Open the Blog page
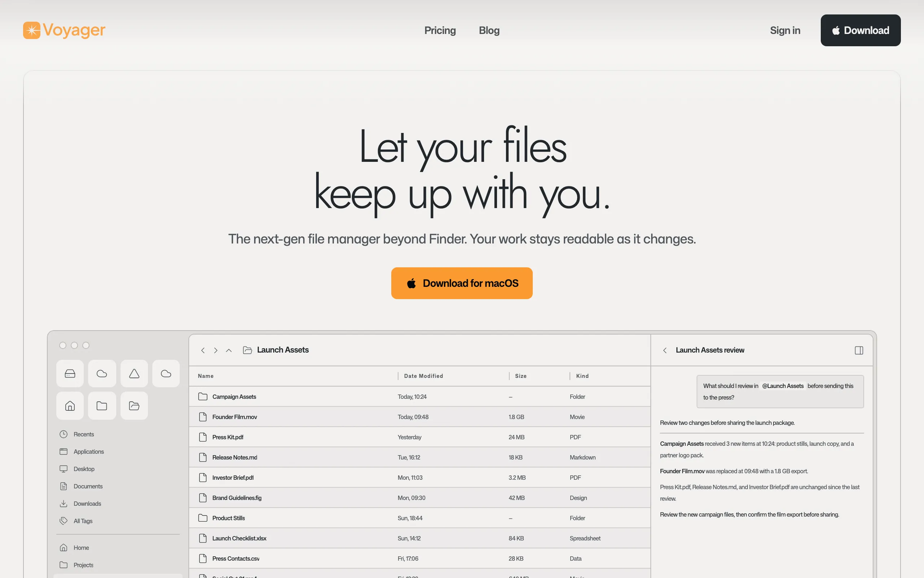 point(489,30)
